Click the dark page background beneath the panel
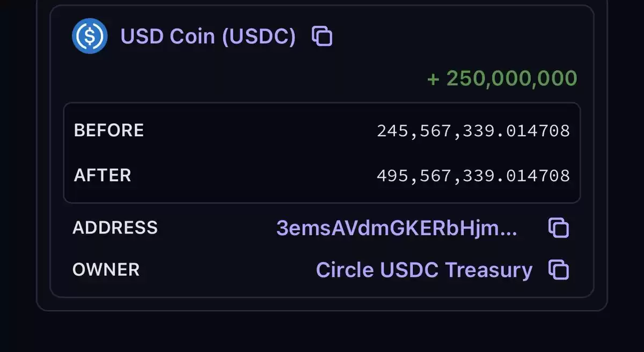Screen dimensions: 644x352 [322, 332]
